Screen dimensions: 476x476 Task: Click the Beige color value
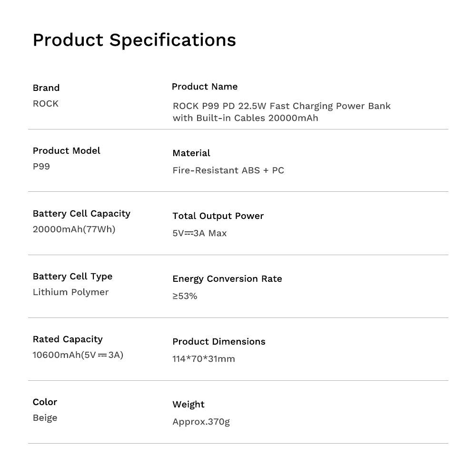point(45,417)
